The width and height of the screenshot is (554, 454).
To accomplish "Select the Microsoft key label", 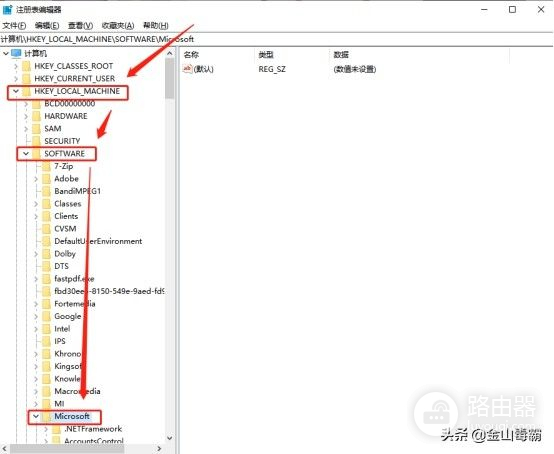I will (72, 416).
